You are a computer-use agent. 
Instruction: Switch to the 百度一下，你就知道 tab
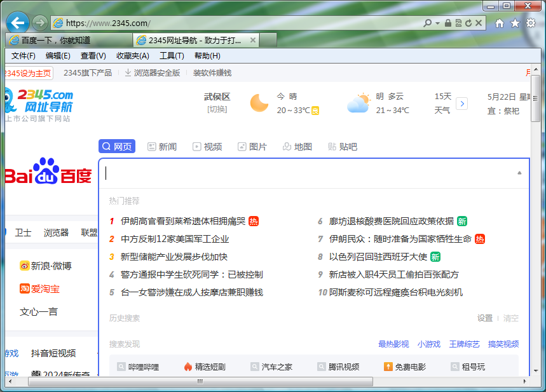point(69,41)
